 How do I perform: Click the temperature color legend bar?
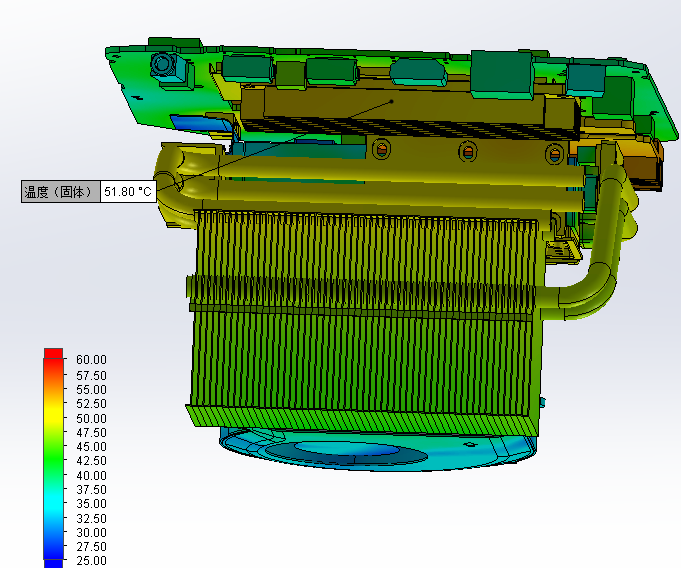pyautogui.click(x=53, y=458)
